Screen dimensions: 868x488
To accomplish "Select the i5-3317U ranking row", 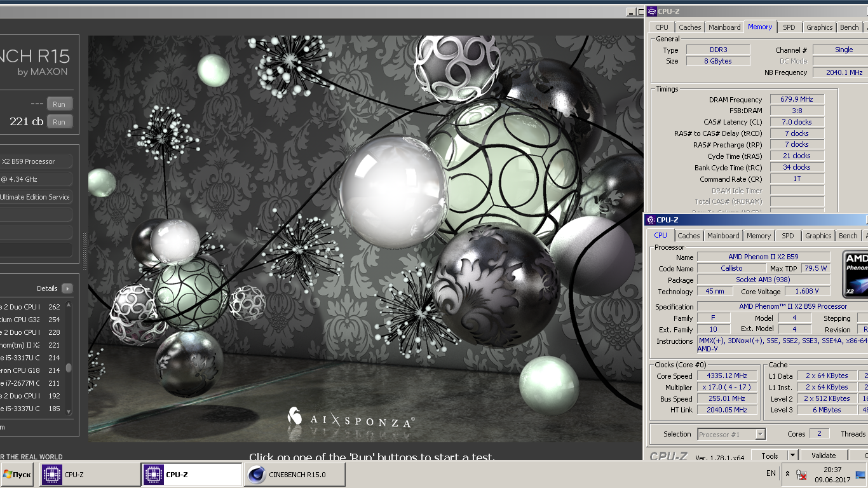I will click(x=32, y=358).
